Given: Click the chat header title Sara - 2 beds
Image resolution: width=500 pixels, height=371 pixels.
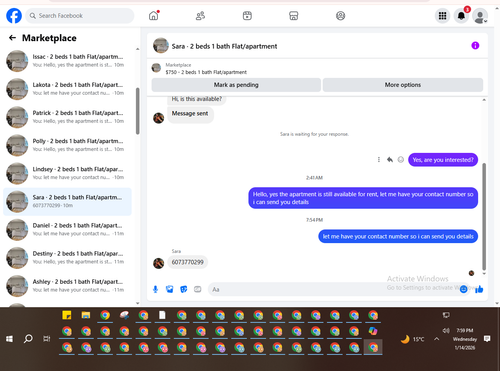Looking at the screenshot, I should coord(224,46).
